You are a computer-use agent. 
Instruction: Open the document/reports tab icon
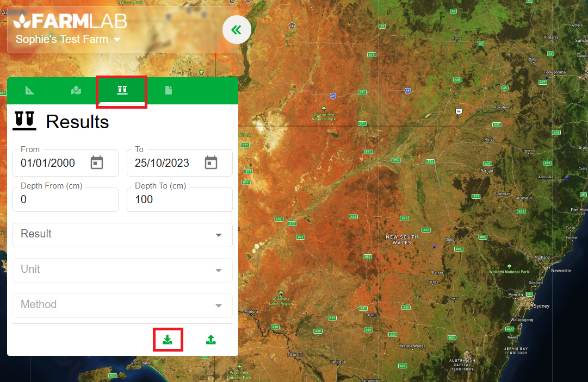point(169,90)
